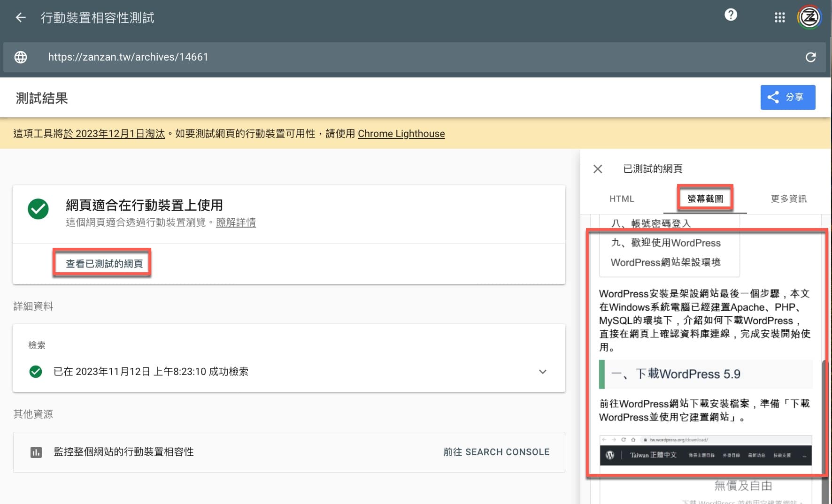The height and width of the screenshot is (504, 832).
Task: Close the 已測試的網頁 panel with X
Action: tap(598, 169)
